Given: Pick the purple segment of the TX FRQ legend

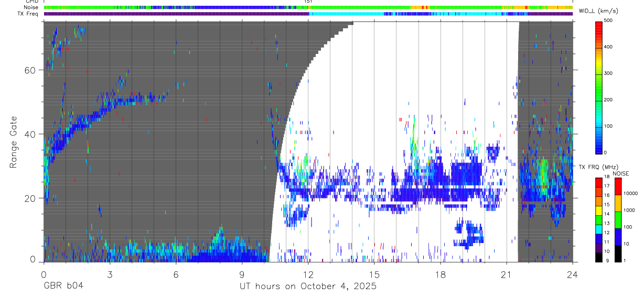Looking at the screenshot, I should pos(599,247).
